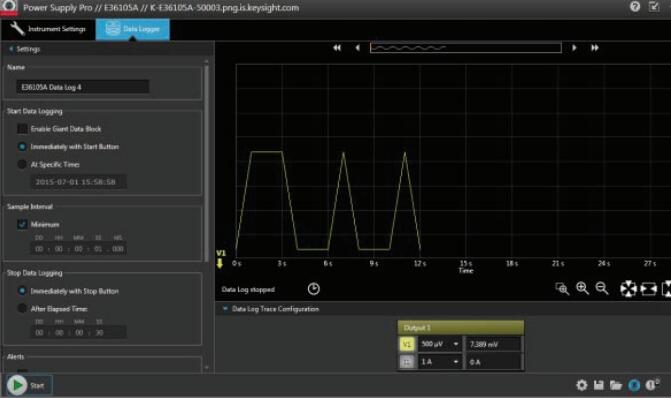This screenshot has height=398, width=671.
Task: Click the data log name input field
Action: point(83,87)
